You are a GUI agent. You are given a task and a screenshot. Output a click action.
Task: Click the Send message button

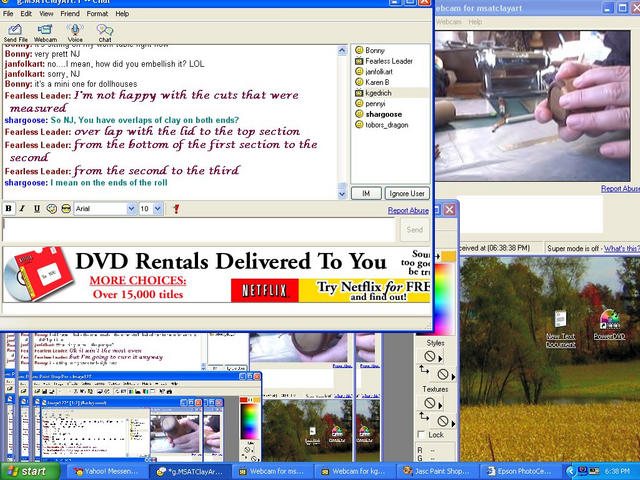[x=414, y=230]
